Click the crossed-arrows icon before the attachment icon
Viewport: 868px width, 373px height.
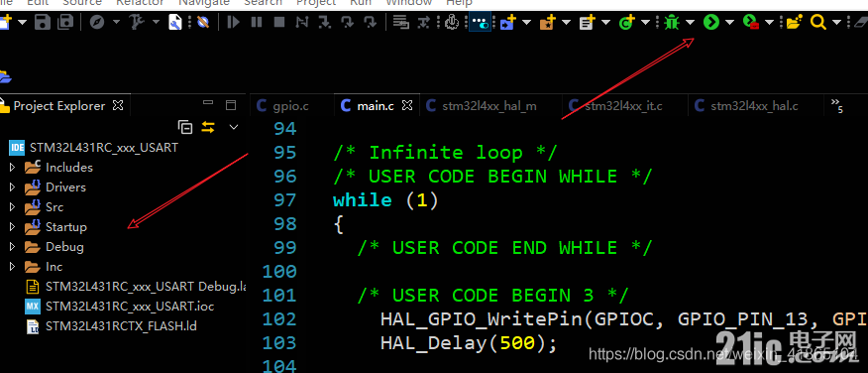[424, 22]
